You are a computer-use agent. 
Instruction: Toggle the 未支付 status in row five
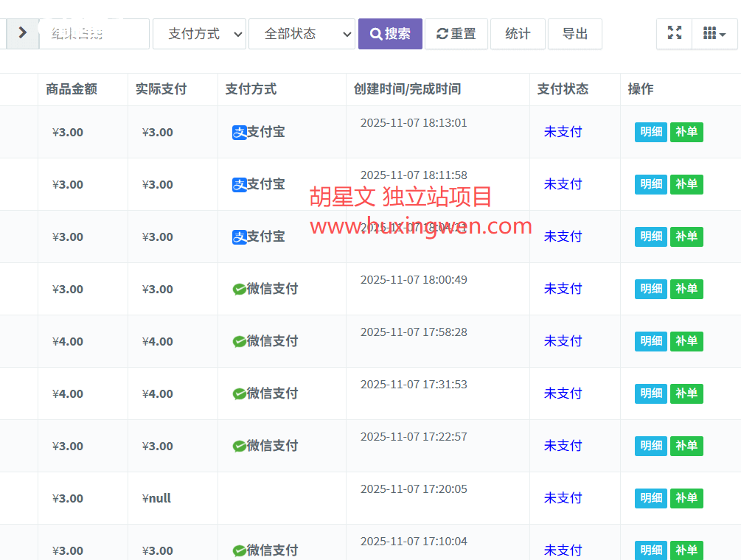[x=563, y=341]
